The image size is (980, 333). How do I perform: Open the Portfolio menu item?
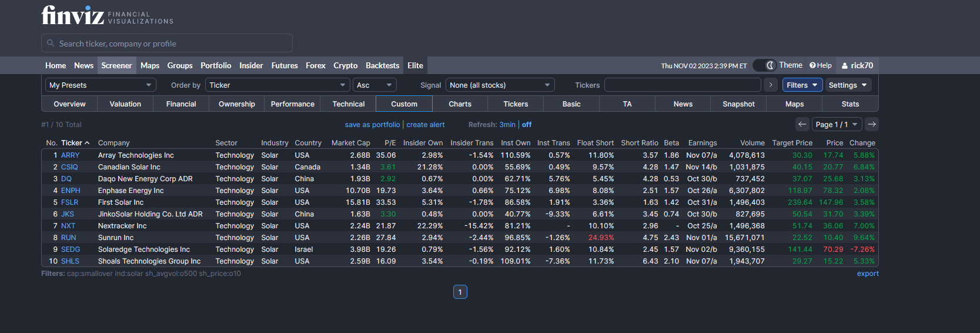[x=216, y=65]
